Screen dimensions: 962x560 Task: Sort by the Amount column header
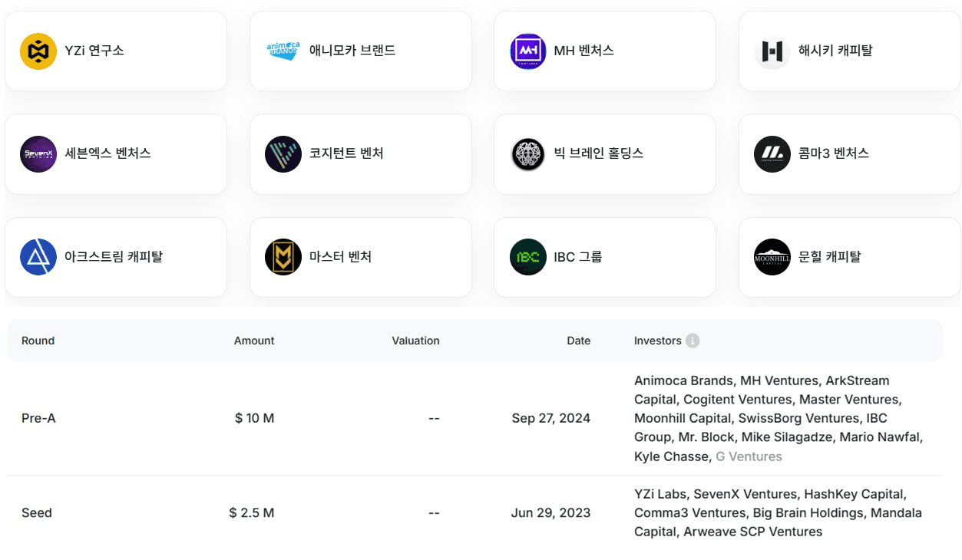[254, 341]
